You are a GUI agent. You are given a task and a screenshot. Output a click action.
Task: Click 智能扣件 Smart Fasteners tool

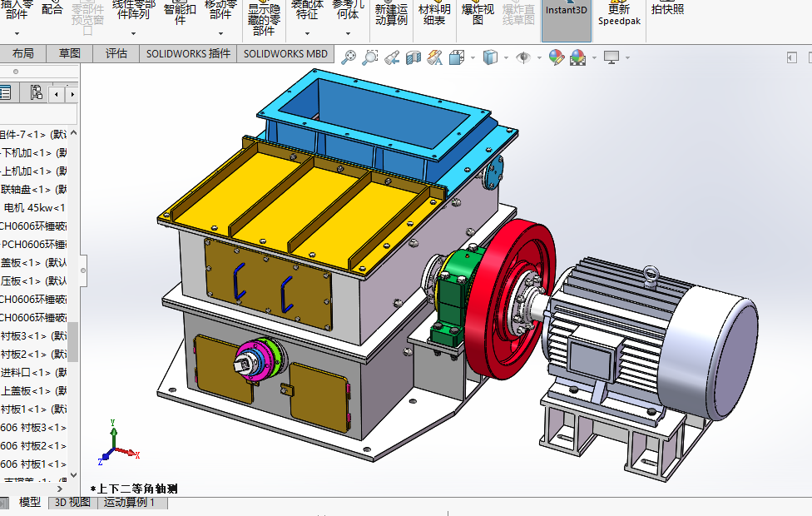click(180, 14)
